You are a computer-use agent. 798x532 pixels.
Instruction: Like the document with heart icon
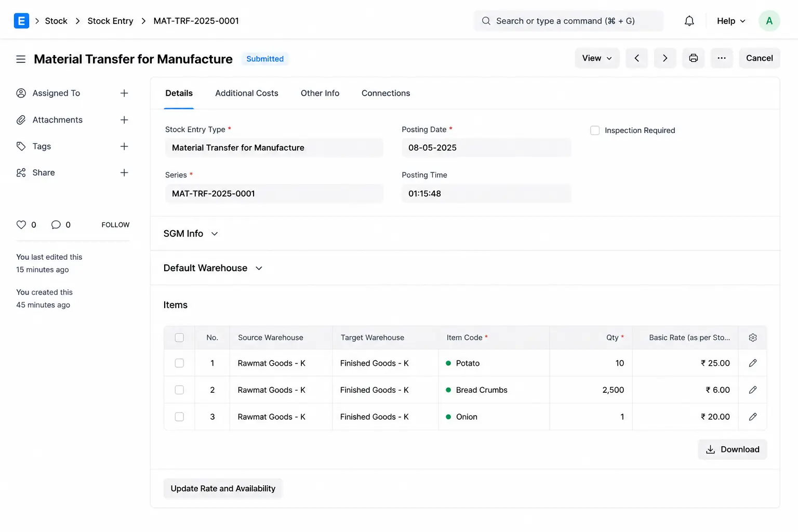pos(21,225)
